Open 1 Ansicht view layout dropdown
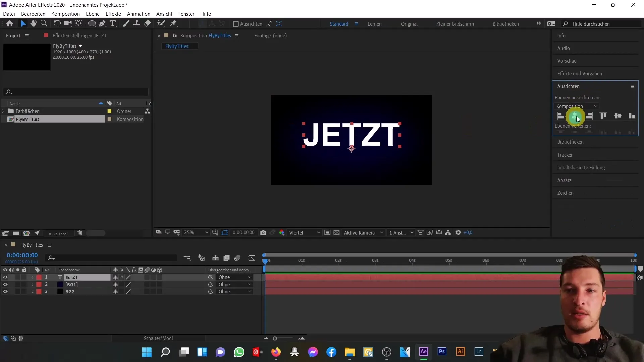Image resolution: width=644 pixels, height=362 pixels. [x=401, y=233]
